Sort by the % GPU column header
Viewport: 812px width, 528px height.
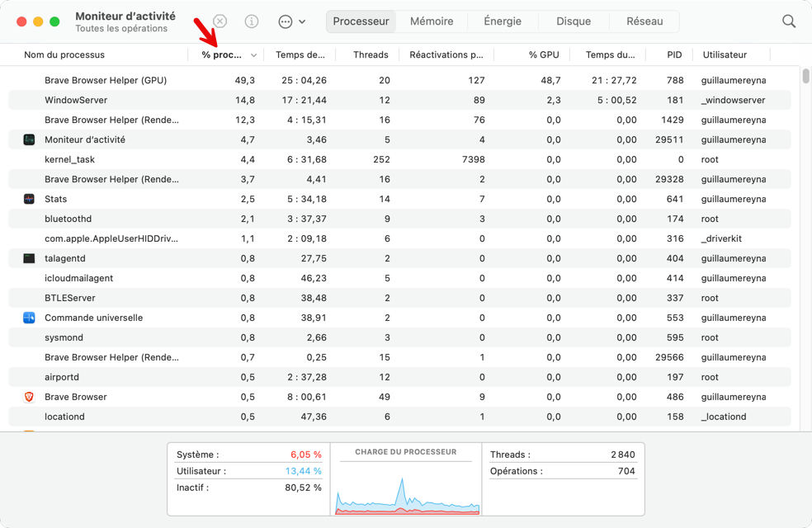click(x=544, y=55)
